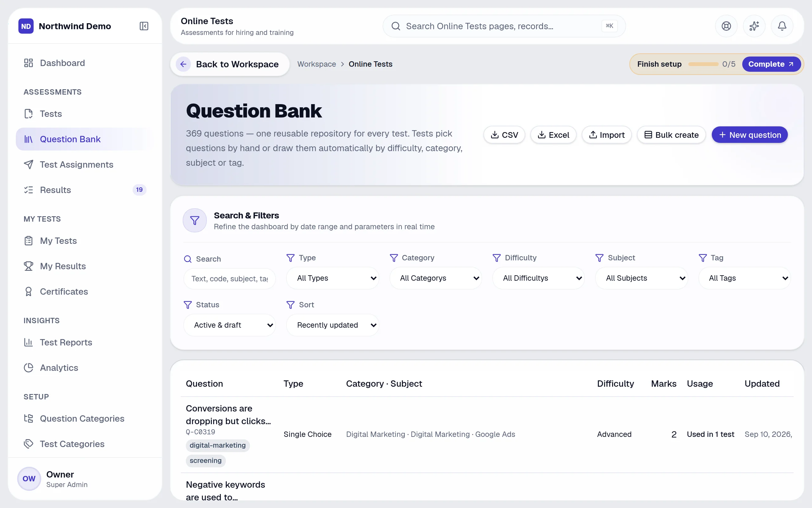Open Question Bank in the sidebar
This screenshot has height=508, width=812.
click(85, 139)
